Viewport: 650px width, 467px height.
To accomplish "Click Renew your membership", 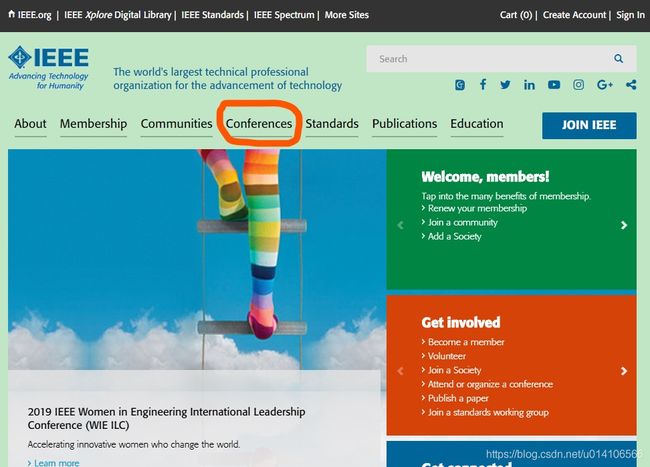I will 477,208.
